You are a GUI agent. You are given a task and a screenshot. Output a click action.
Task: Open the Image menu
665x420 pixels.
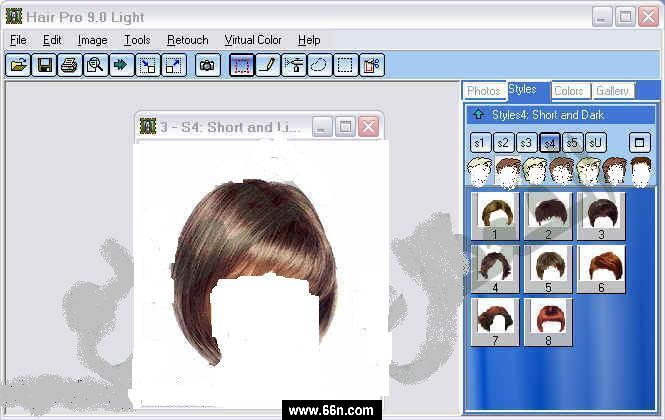92,40
